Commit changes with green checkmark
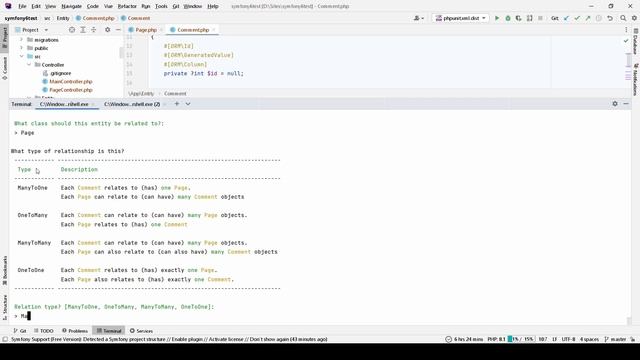Viewport: 640px width, 360px height. pos(577,18)
